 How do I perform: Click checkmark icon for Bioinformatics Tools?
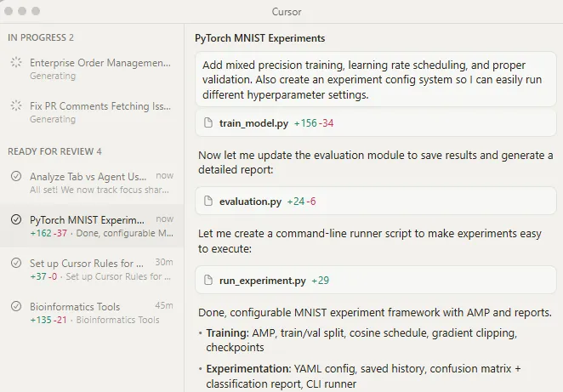click(x=16, y=307)
